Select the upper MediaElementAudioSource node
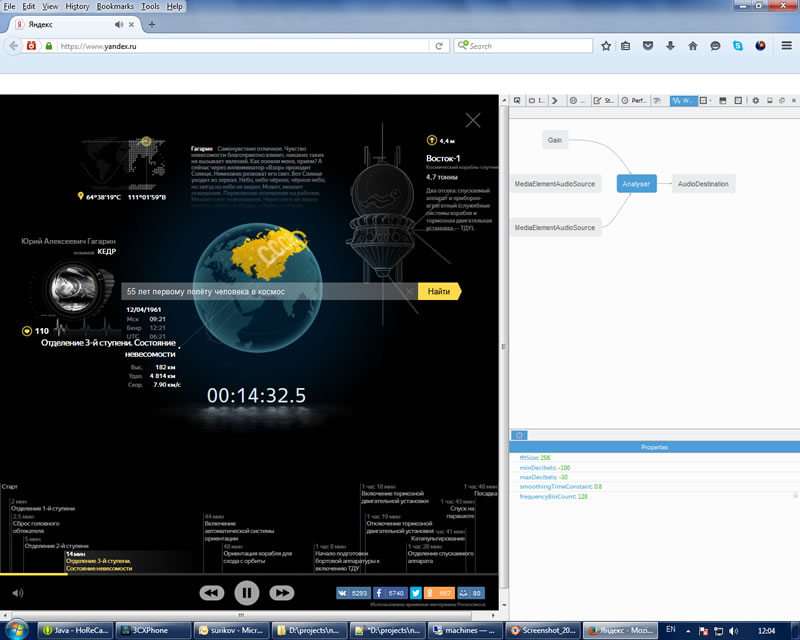Screen dimensions: 800x640 [x=555, y=184]
